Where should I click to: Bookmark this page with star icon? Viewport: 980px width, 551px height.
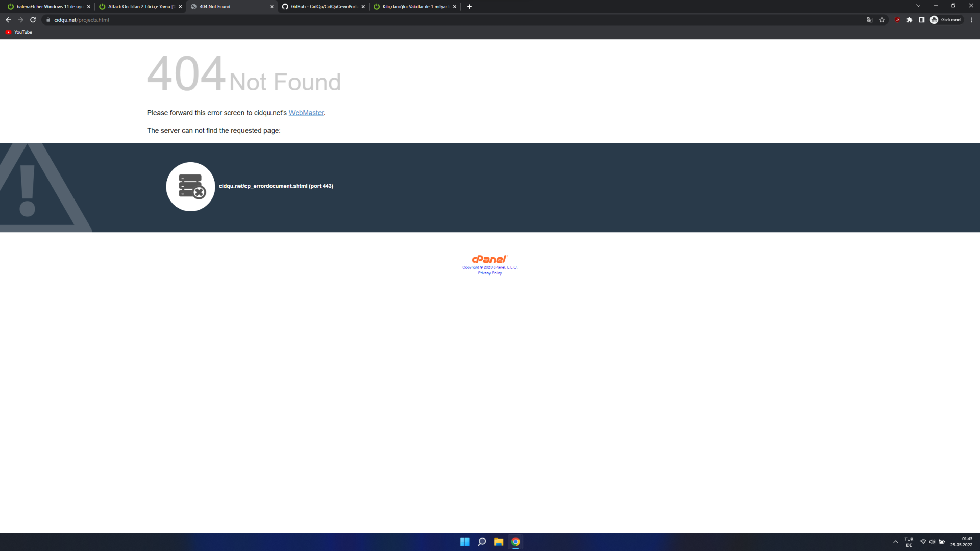882,20
